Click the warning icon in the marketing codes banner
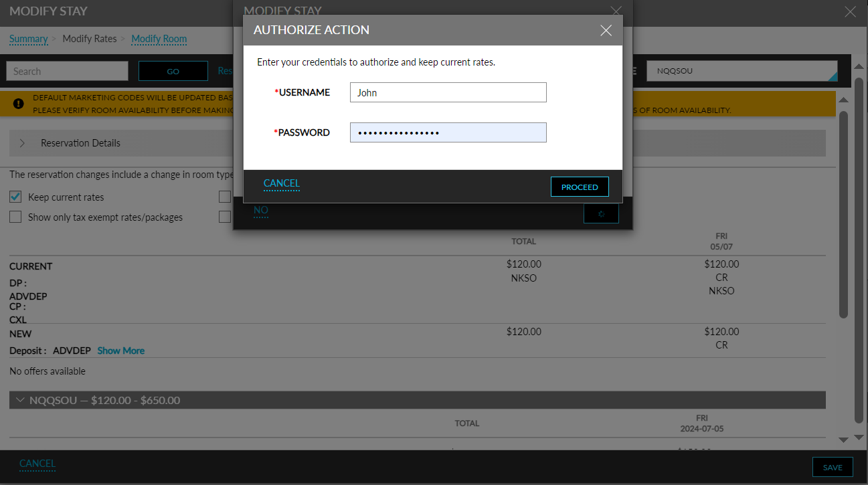 pyautogui.click(x=18, y=104)
